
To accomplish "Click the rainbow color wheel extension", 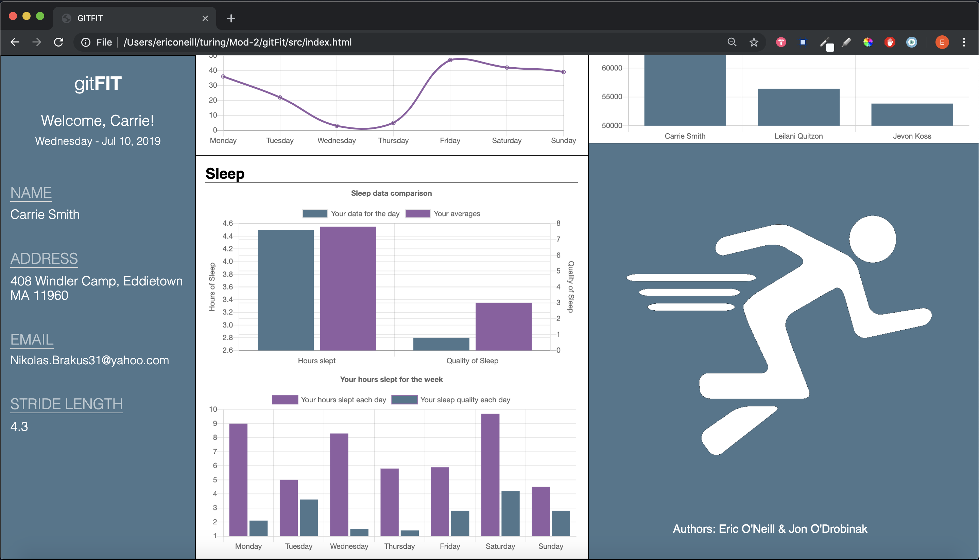I will pos(868,42).
